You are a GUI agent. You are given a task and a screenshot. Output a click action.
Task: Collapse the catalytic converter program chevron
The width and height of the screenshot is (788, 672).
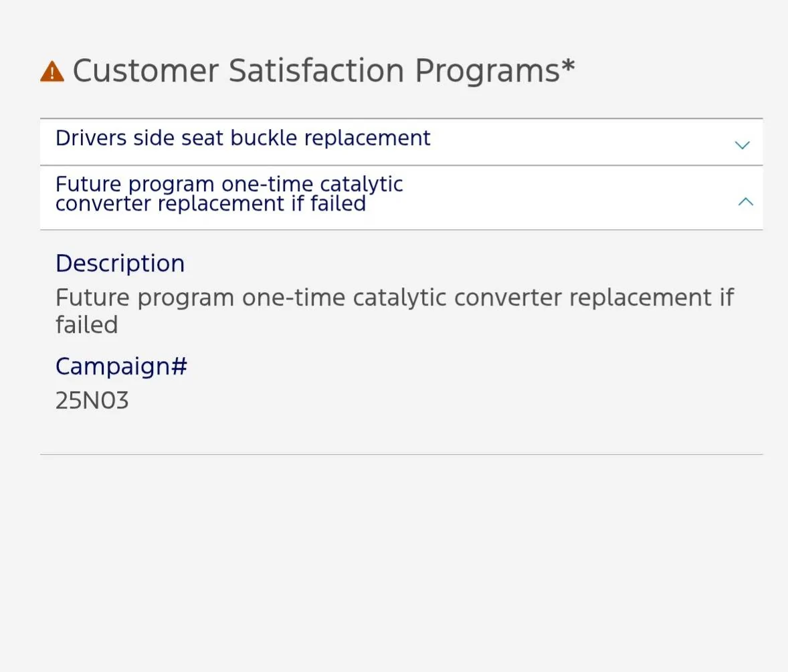coord(745,201)
